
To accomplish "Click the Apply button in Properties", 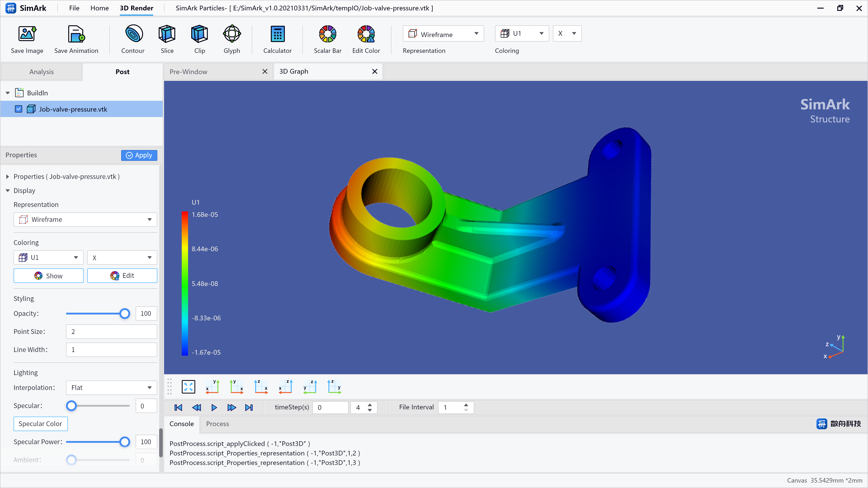I will coord(139,155).
